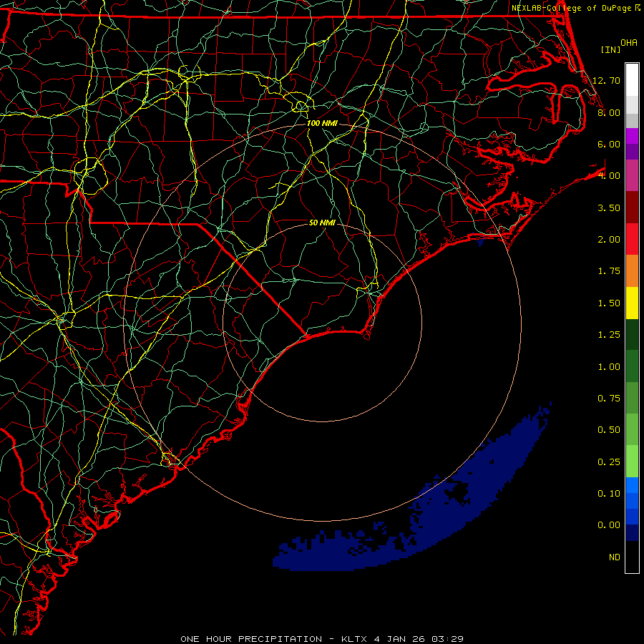The width and height of the screenshot is (644, 644).
Task: Click the OHA product label
Action: [629, 42]
